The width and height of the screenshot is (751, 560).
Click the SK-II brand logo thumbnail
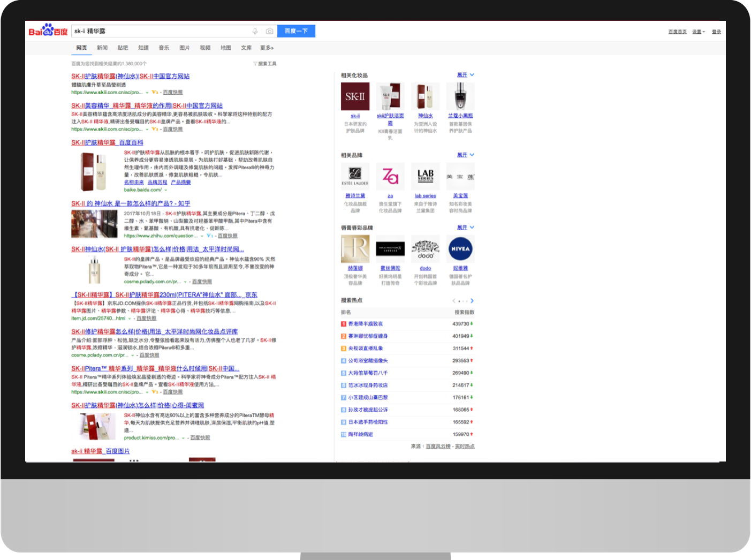[355, 96]
